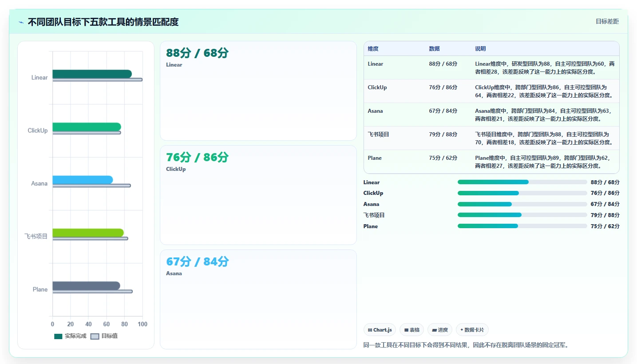Viewport: 637px width, 364px height.
Task: Click the dark green Linear actual bar in chart
Action: tap(92, 74)
